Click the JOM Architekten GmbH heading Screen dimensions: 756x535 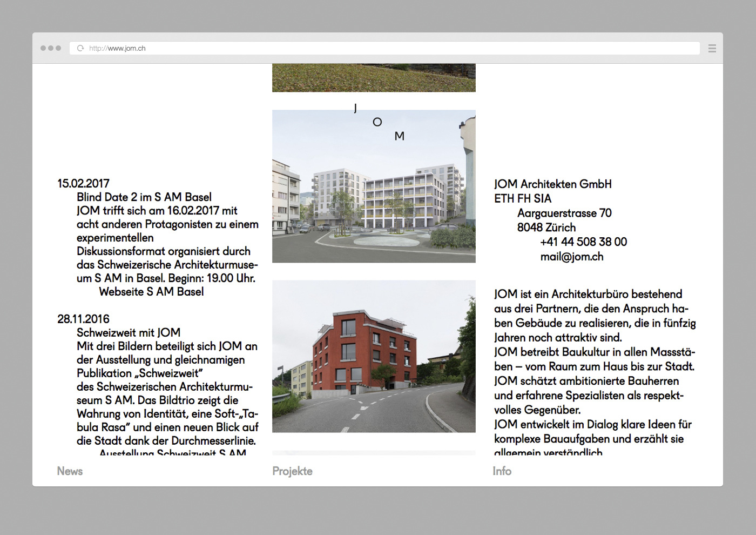(553, 184)
